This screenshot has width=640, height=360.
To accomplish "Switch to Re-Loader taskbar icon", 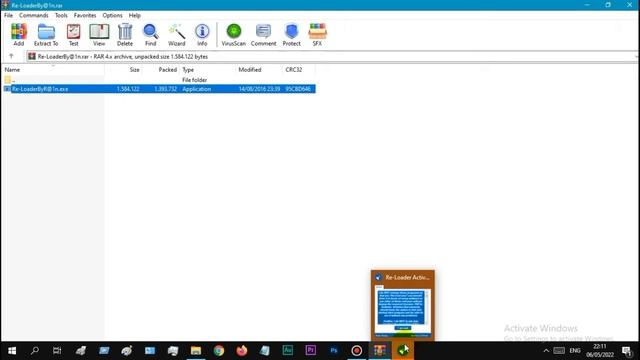I will (x=403, y=351).
